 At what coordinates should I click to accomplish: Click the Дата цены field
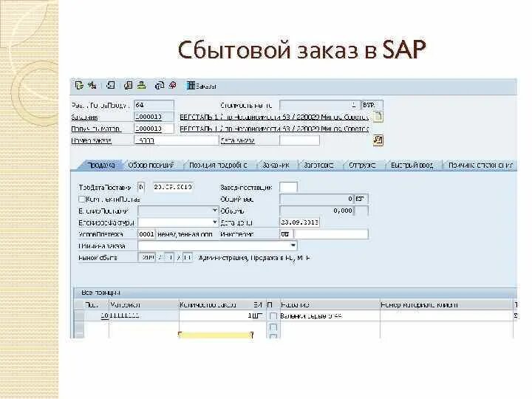(299, 222)
